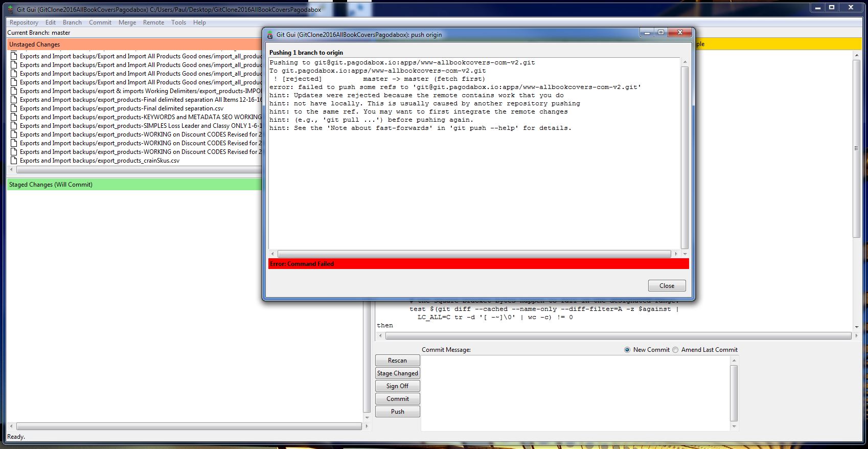Image resolution: width=868 pixels, height=449 pixels.
Task: Click down arrow of push output scrollbar
Action: 685,254
